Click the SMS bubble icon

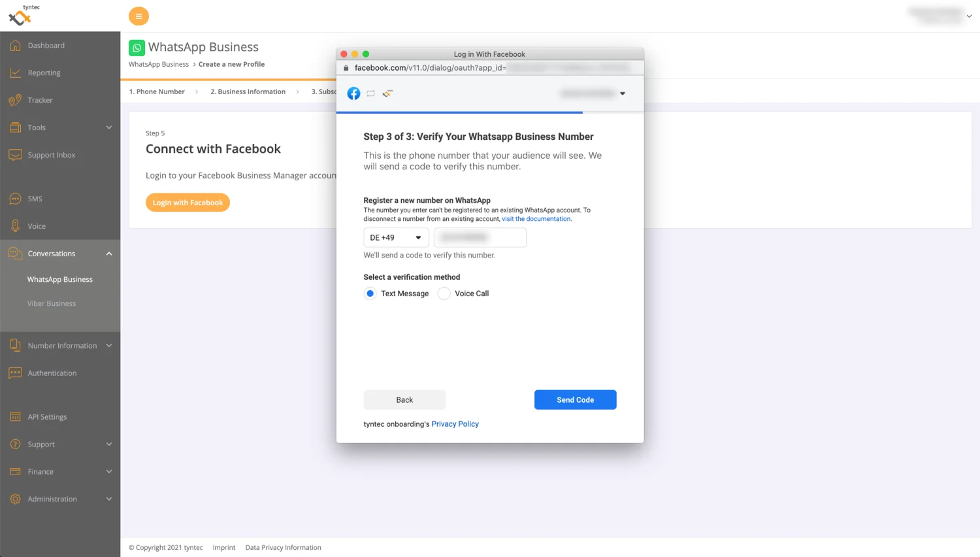[x=15, y=199]
